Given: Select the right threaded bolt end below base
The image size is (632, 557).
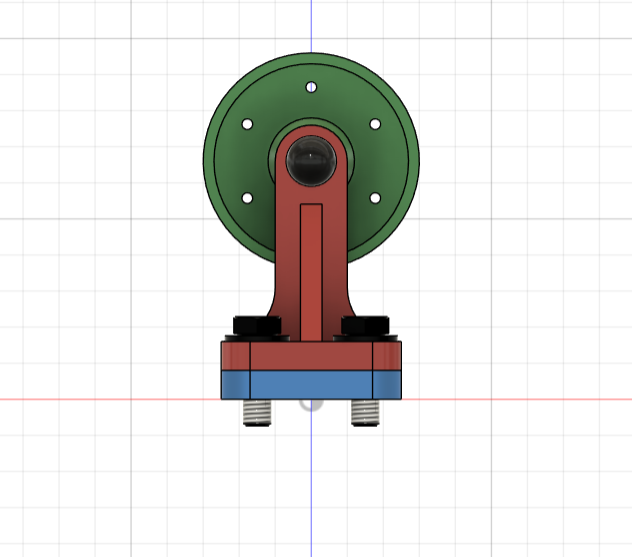Looking at the screenshot, I should pyautogui.click(x=365, y=413).
